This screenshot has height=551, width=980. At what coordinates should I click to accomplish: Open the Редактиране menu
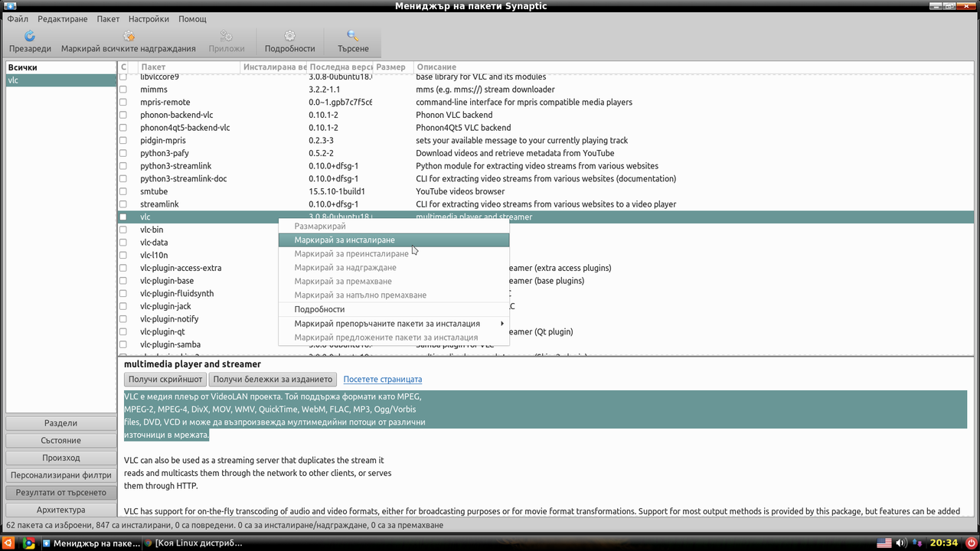pyautogui.click(x=63, y=19)
